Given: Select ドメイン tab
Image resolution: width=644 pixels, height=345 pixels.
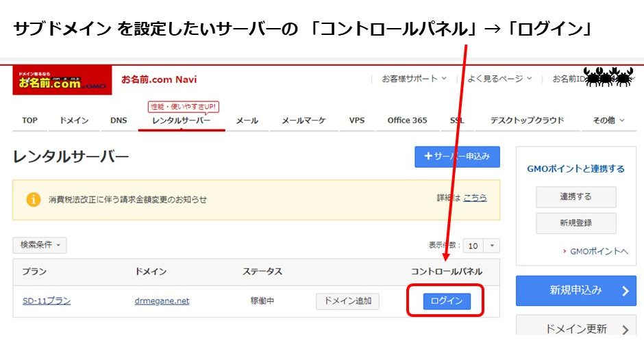Looking at the screenshot, I should pos(74,120).
